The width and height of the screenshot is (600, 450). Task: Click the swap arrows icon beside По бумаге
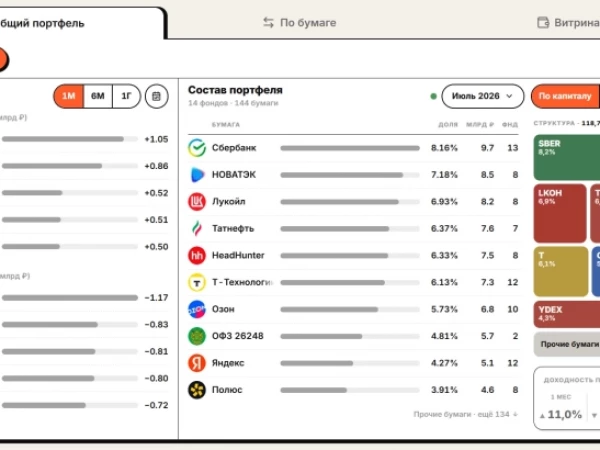pos(269,23)
